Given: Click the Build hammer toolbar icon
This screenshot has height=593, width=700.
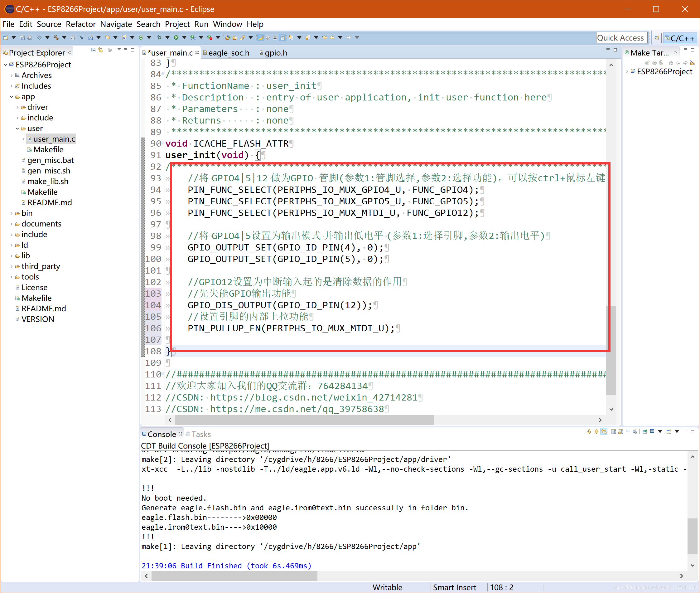Looking at the screenshot, I should [x=56, y=38].
